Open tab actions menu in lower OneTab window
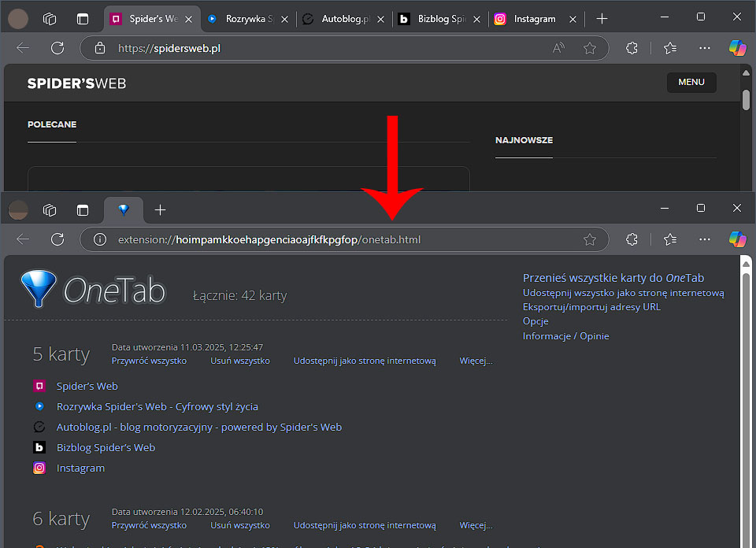Image resolution: width=756 pixels, height=548 pixels. point(83,209)
